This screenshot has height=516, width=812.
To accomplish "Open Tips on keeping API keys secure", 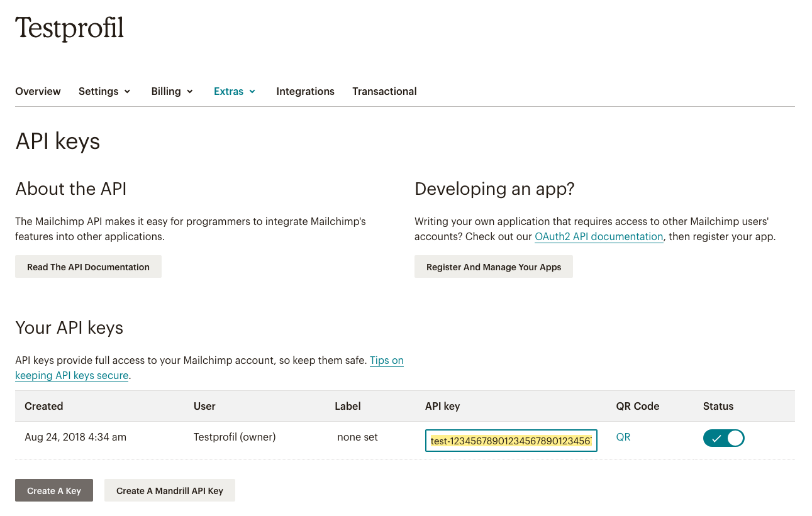I will click(209, 368).
